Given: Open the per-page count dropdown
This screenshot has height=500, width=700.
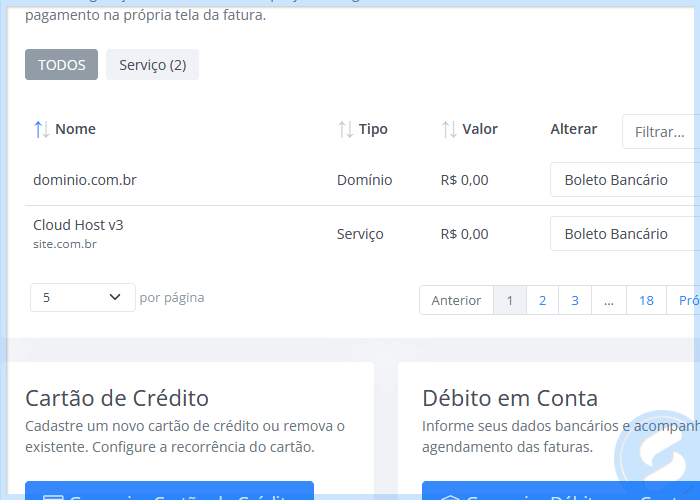Looking at the screenshot, I should pyautogui.click(x=83, y=297).
